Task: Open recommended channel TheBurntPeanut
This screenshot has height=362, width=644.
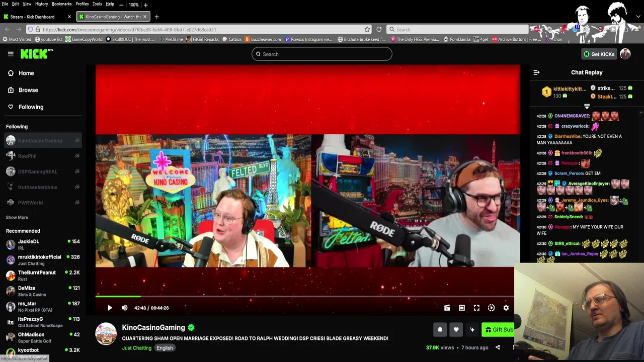Action: point(42,276)
